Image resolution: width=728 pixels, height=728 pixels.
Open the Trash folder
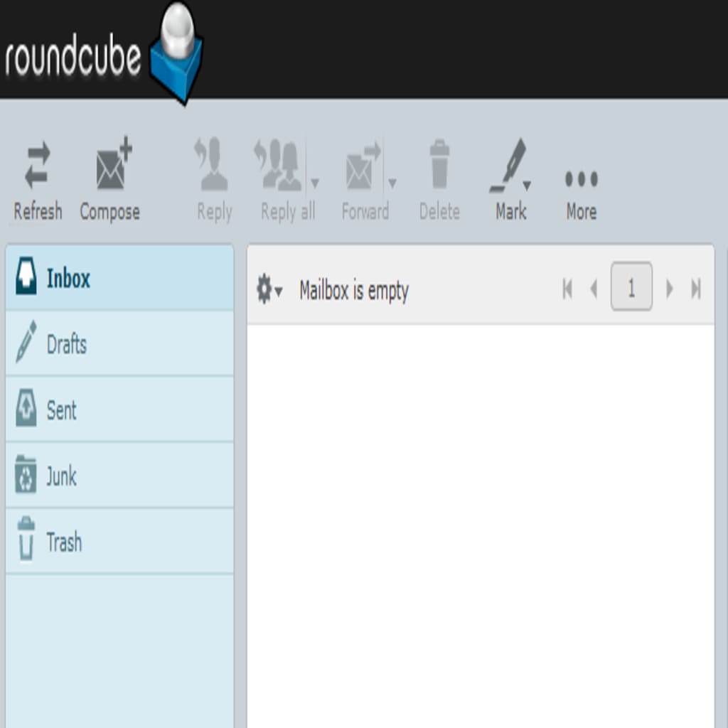[119, 542]
